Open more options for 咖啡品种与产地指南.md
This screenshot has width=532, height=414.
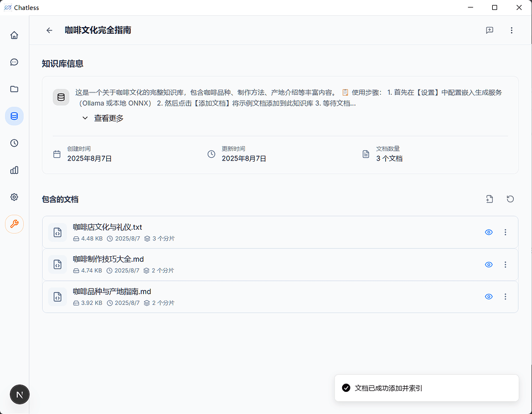[x=505, y=297]
